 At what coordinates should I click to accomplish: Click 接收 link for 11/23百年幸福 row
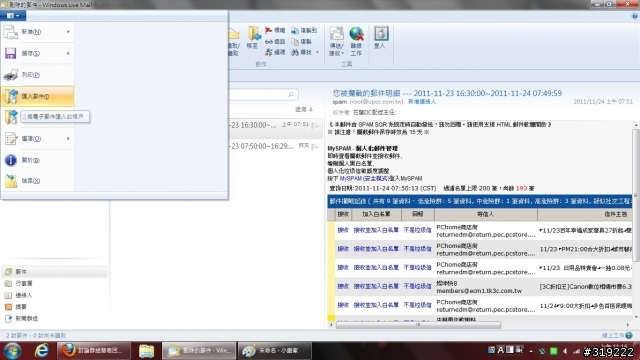[343, 230]
